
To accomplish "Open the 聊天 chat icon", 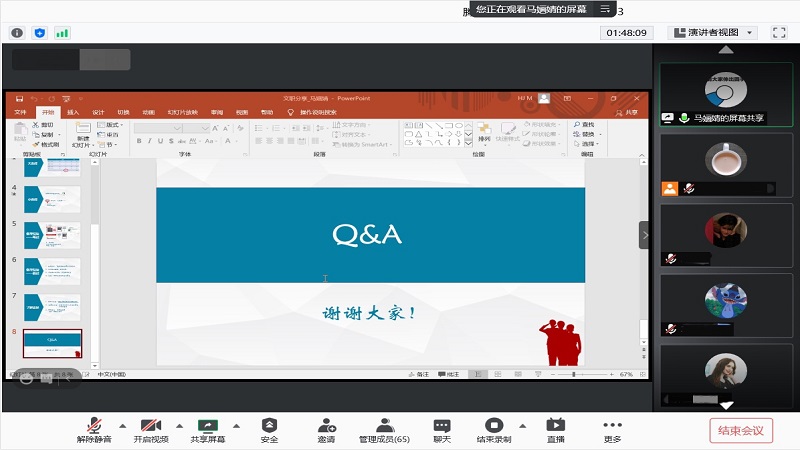I will (x=442, y=426).
